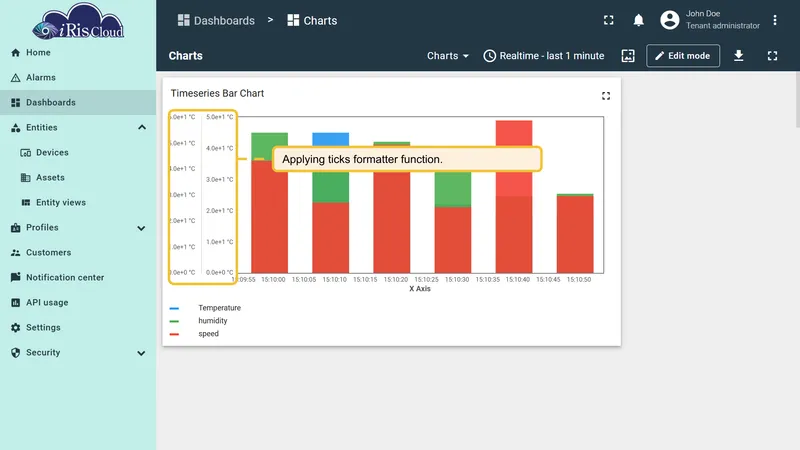Open the Settings page
This screenshot has height=450, width=800.
[78, 328]
